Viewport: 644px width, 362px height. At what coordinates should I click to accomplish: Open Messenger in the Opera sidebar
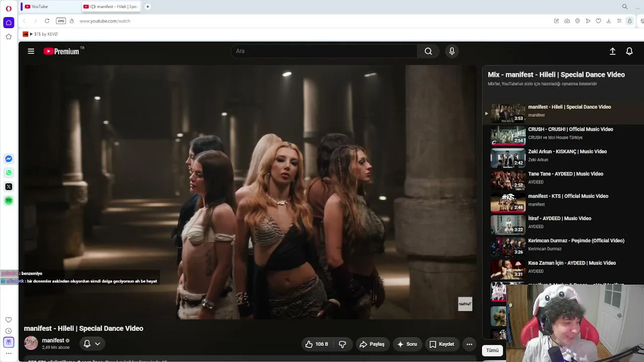click(x=9, y=159)
